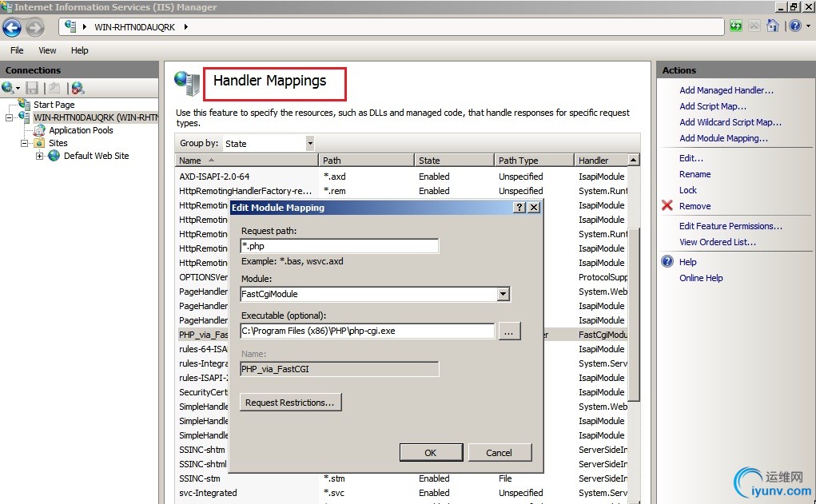Open the Module combo box dropdown arrow
Viewport: 816px width, 504px height.
[x=503, y=294]
